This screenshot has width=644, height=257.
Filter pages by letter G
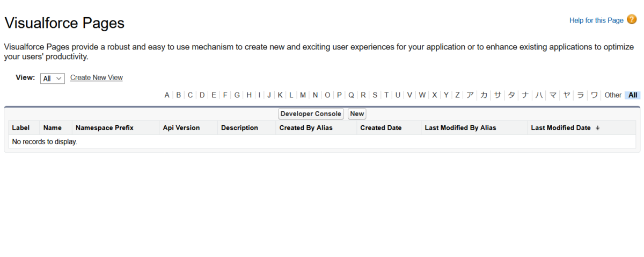[237, 95]
